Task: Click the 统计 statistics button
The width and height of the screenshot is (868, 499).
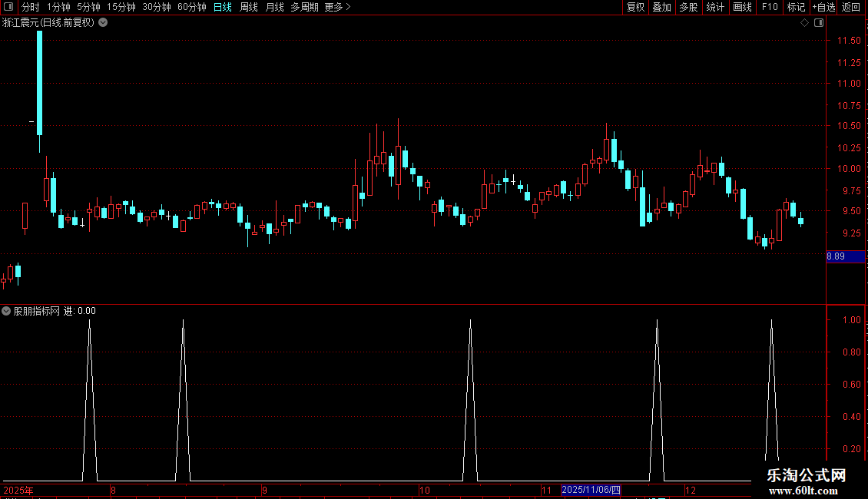Action: (x=715, y=7)
